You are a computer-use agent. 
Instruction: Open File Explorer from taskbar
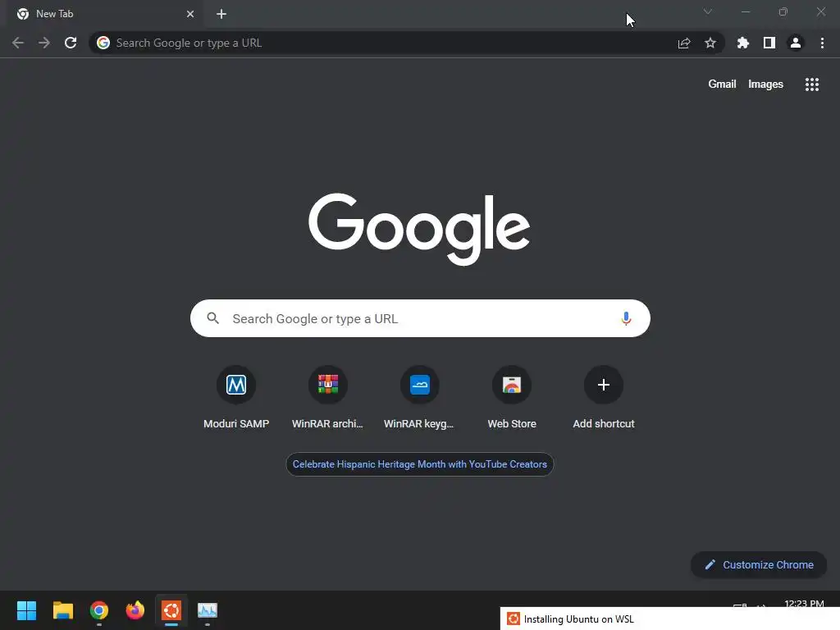coord(62,610)
